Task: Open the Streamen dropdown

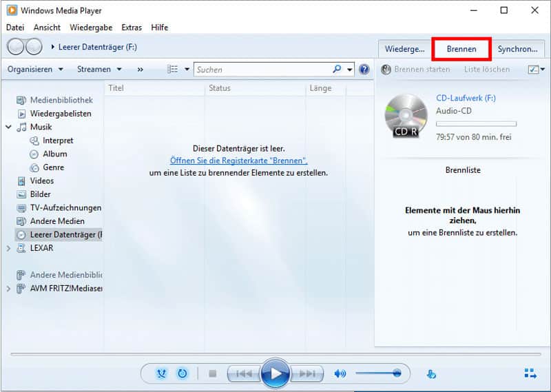Action: (99, 70)
